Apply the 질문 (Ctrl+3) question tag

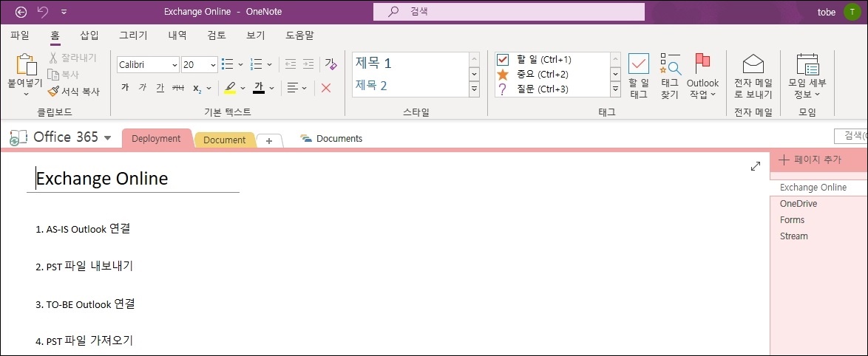[532, 89]
